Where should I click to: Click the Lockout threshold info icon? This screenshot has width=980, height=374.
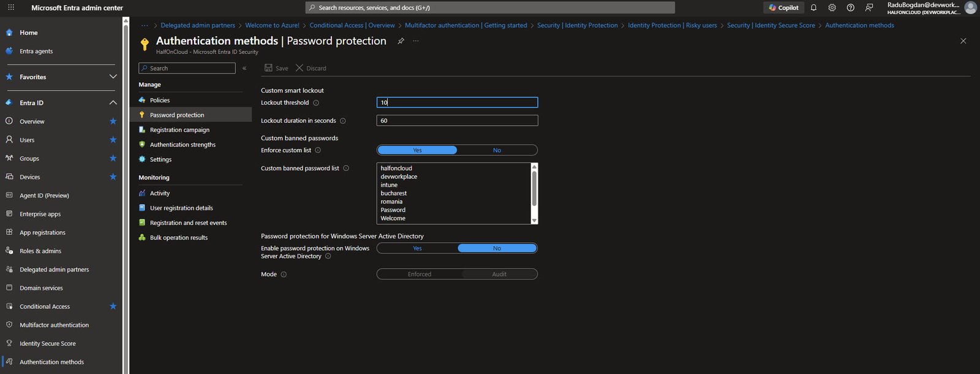pyautogui.click(x=316, y=103)
